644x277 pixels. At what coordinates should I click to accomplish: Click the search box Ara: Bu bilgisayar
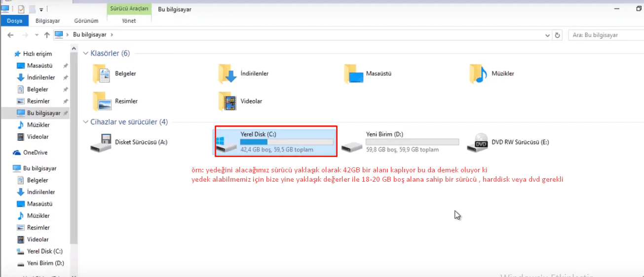pos(606,35)
